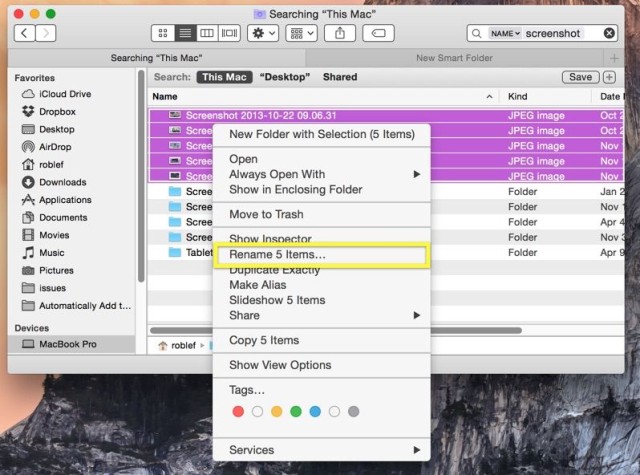The height and width of the screenshot is (475, 640).
Task: Set search scope to Shared
Action: coord(340,77)
